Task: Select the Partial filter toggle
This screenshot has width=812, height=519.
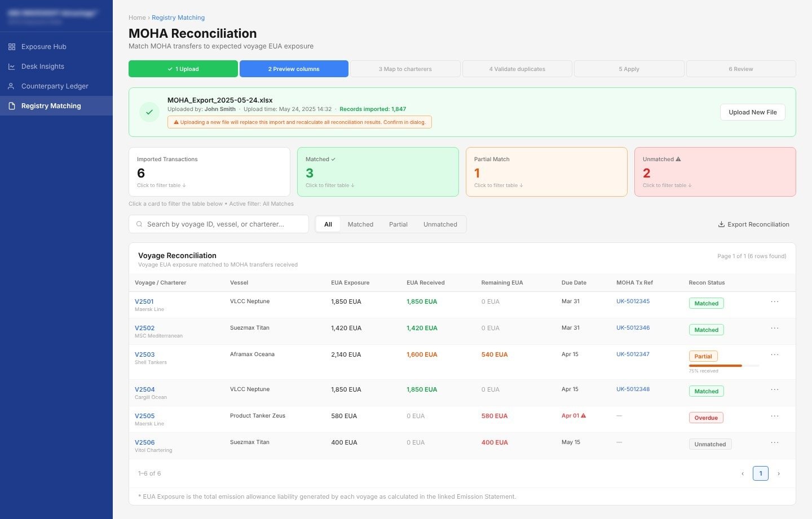Action: [398, 224]
